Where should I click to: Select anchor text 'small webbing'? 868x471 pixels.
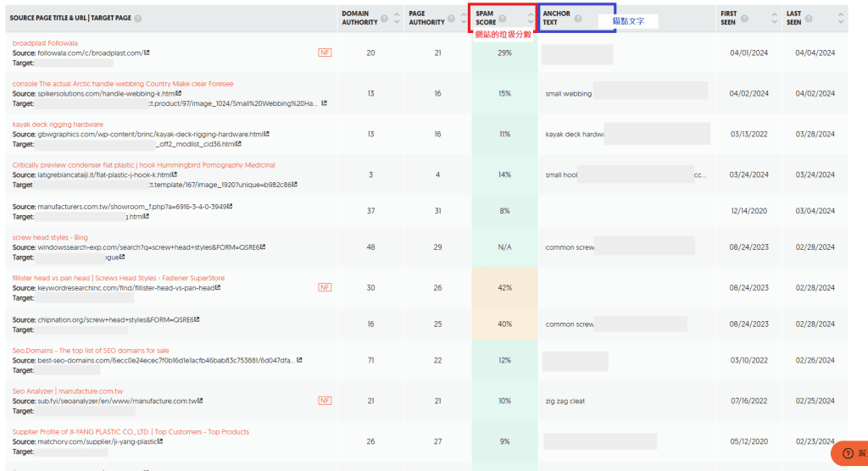point(569,93)
